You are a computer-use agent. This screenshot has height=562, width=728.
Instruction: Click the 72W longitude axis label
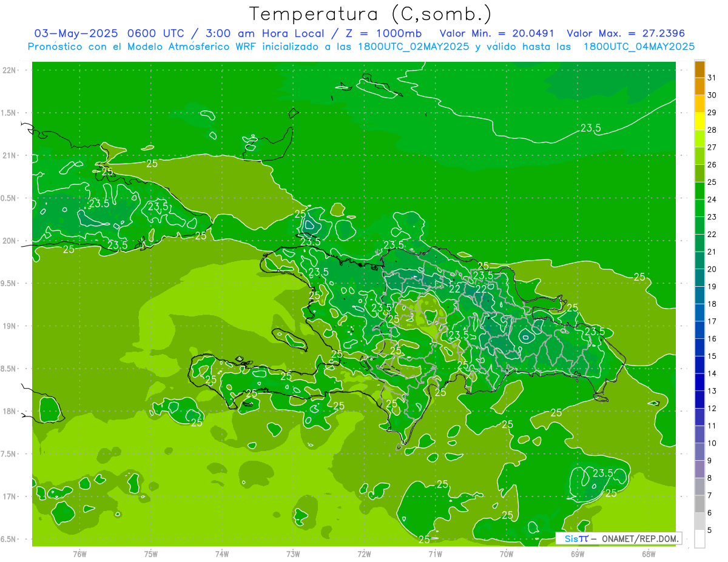coord(364,554)
